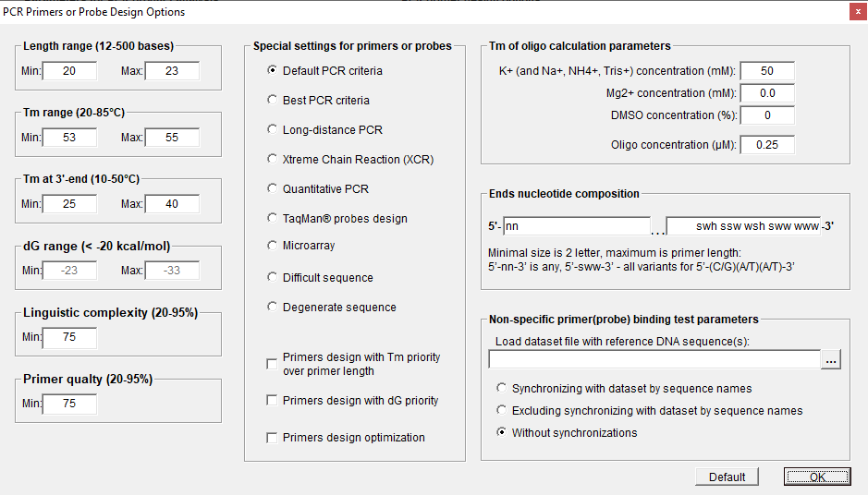Tick Primers design with dG priority
The width and height of the screenshot is (868, 495).
(272, 401)
